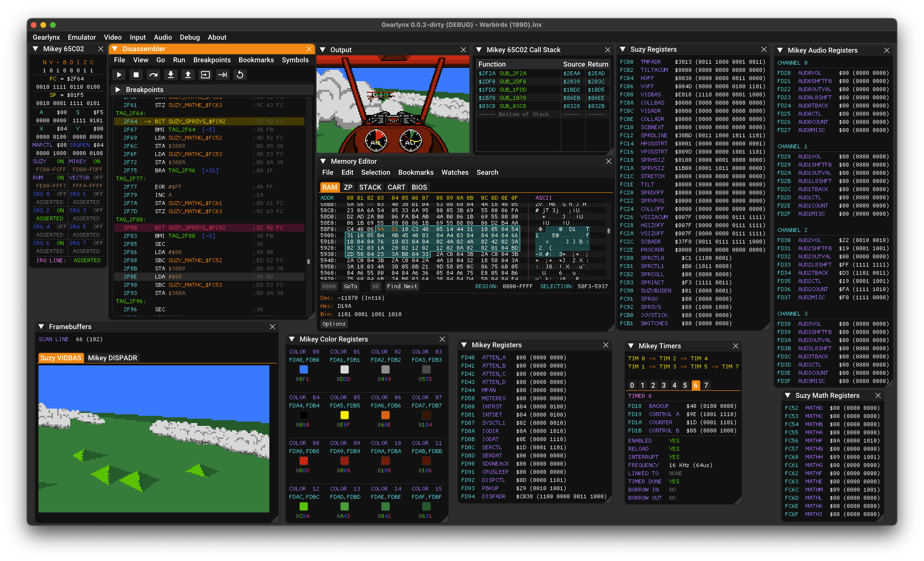Viewport: 924px width, 561px height.
Task: Click the Step Out upload-arrow icon
Action: (188, 75)
